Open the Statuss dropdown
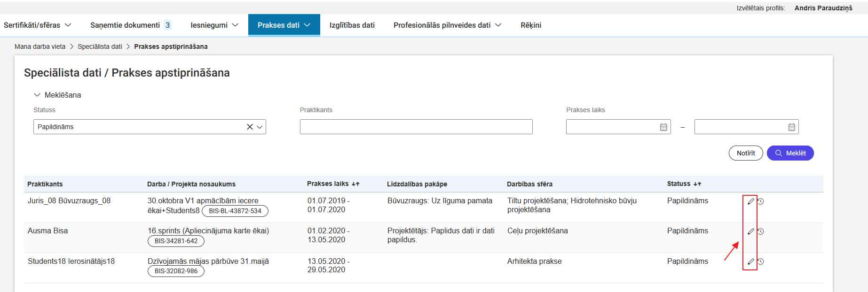This screenshot has width=868, height=292. [x=259, y=126]
